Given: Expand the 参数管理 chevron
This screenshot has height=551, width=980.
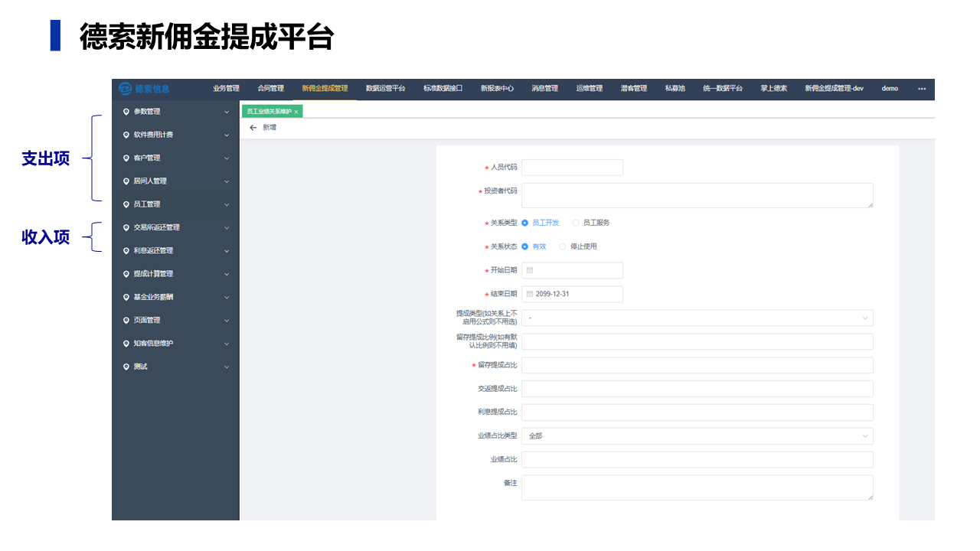Looking at the screenshot, I should click(227, 112).
